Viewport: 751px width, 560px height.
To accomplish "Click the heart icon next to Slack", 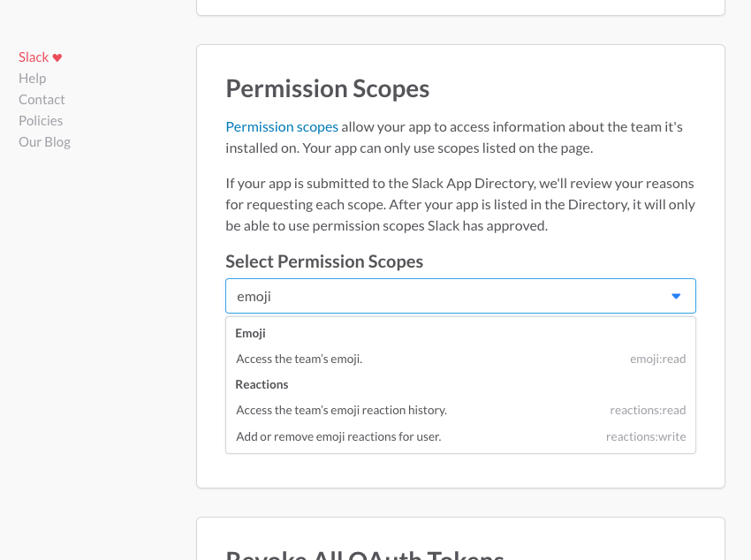I will (x=58, y=57).
